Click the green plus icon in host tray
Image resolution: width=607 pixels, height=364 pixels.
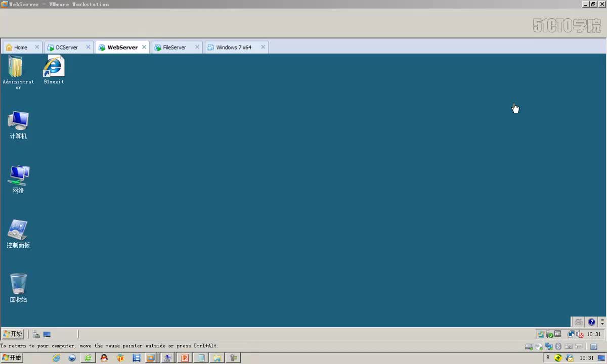point(558,357)
